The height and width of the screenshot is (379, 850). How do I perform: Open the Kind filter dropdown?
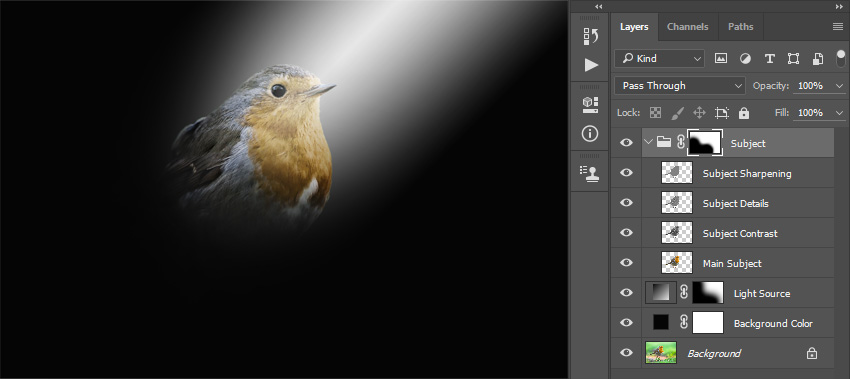[x=659, y=59]
